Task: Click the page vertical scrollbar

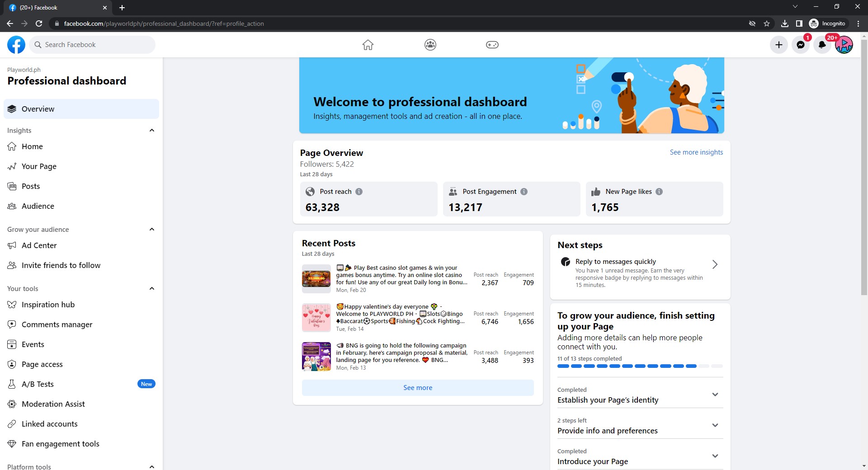Action: tap(864, 167)
